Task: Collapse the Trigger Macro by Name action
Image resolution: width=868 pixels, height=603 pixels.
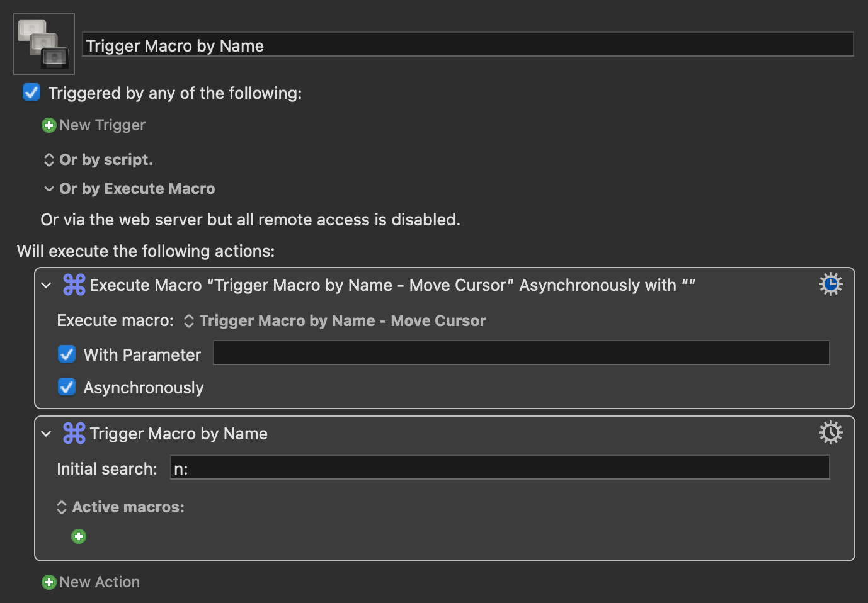Action: pyautogui.click(x=46, y=434)
